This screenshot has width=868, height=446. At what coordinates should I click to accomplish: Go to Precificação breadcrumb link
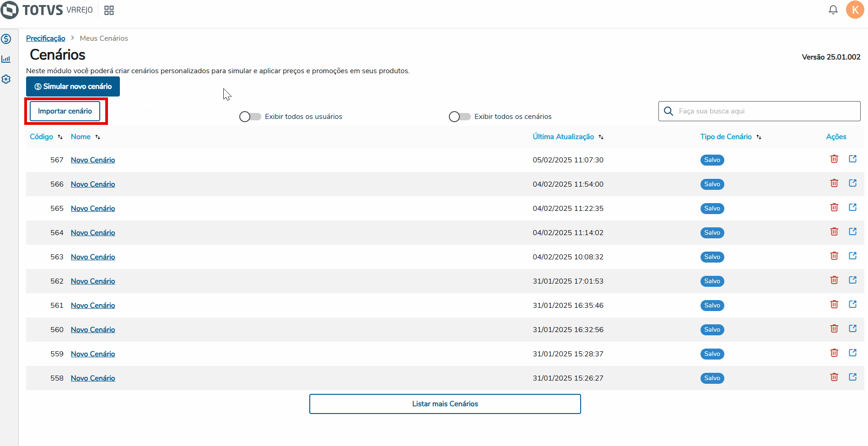coord(45,38)
